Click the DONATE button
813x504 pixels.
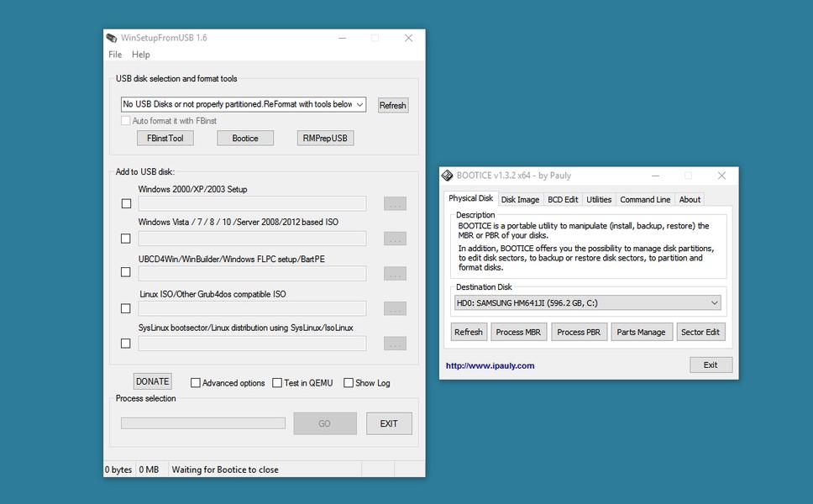[152, 381]
